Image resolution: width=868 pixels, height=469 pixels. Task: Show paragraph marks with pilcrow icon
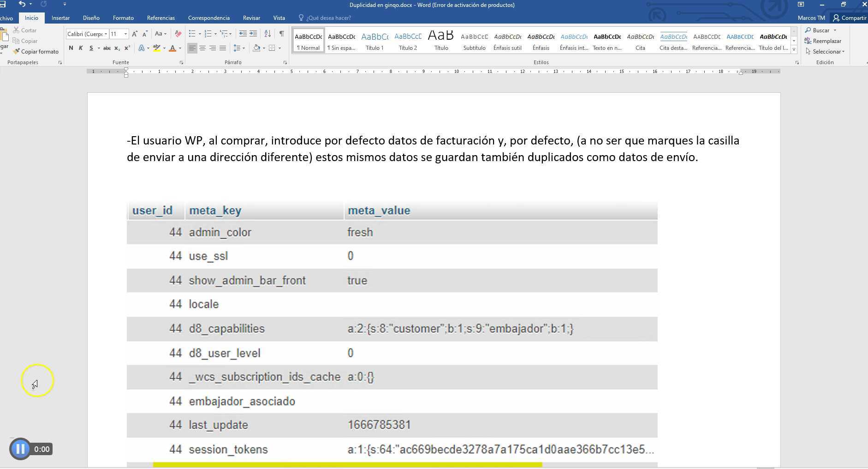coord(281,34)
